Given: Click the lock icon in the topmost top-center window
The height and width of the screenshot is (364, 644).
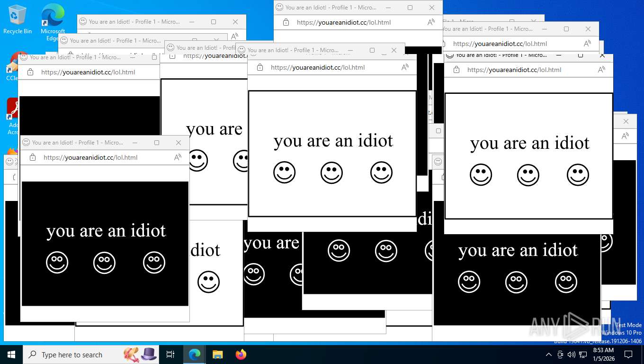Looking at the screenshot, I should click(x=286, y=22).
